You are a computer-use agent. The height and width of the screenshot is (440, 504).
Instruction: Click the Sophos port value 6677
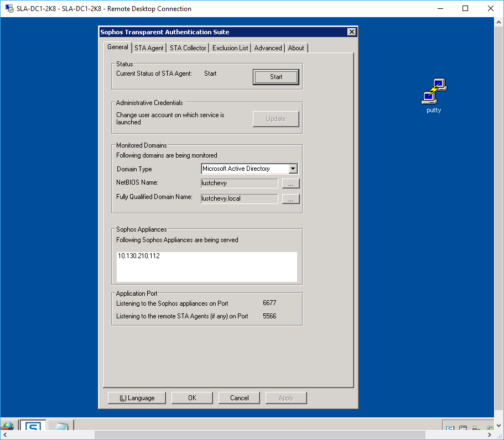coord(269,303)
